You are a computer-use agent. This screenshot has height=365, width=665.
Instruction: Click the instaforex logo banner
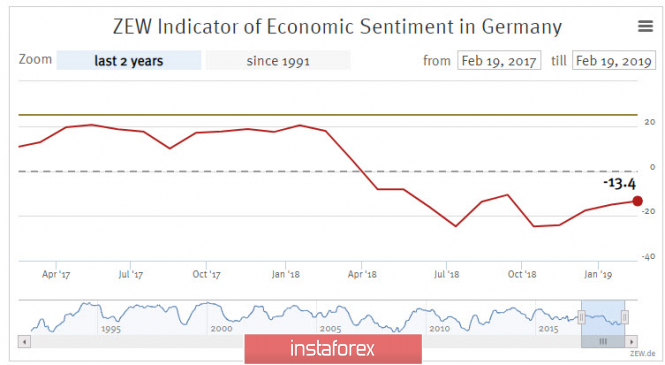point(333,348)
